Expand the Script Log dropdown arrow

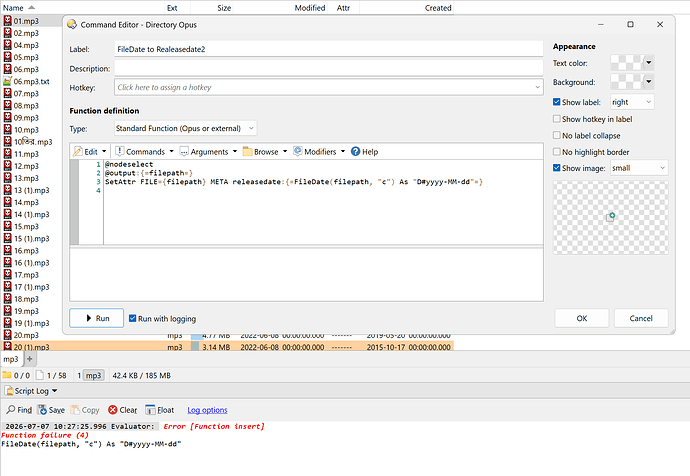point(55,391)
